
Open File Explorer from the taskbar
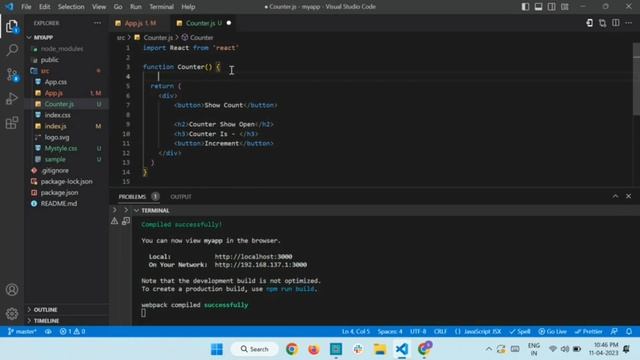pyautogui.click(x=380, y=349)
